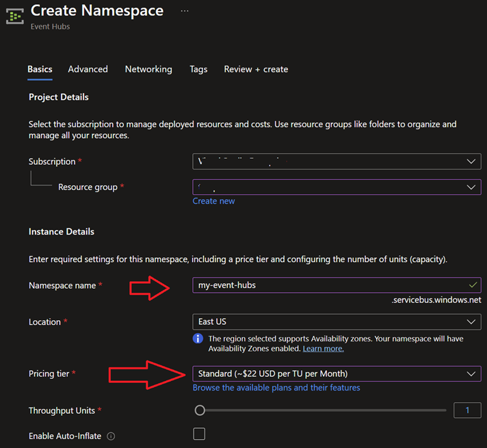The height and width of the screenshot is (448, 487).
Task: Jump to the Review + create tab
Action: (x=256, y=69)
